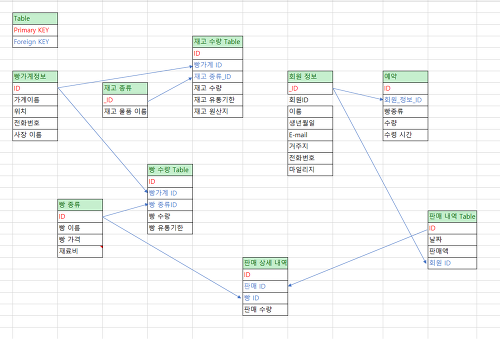Click the red '_ID' cell under 회원 정보
This screenshot has height=362, width=500.
tap(310, 88)
